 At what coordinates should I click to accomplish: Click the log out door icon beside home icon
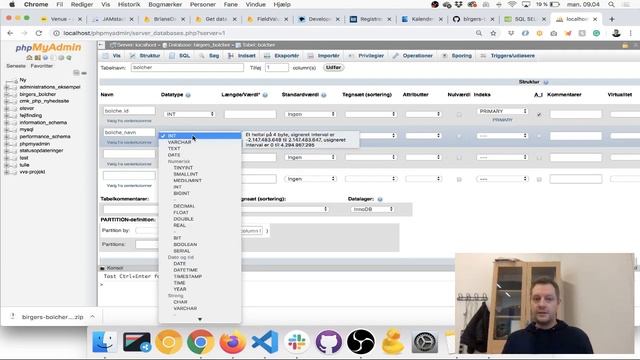pyautogui.click(x=37, y=58)
